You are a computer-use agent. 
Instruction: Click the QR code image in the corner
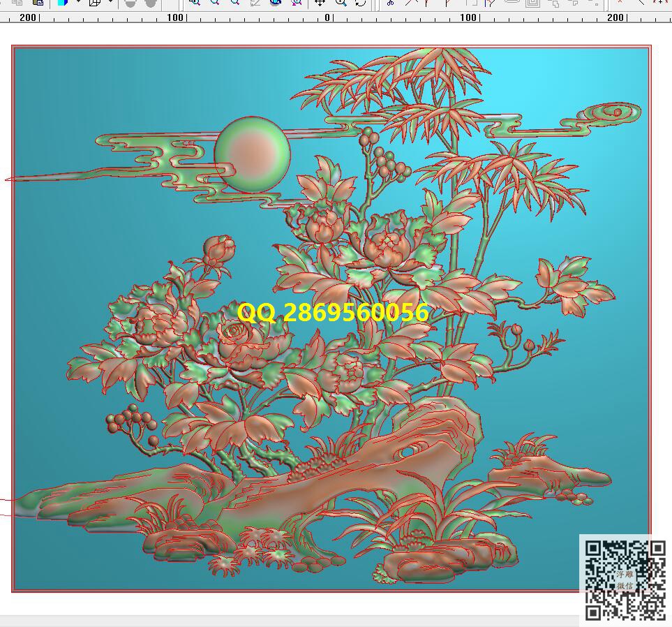[626, 580]
